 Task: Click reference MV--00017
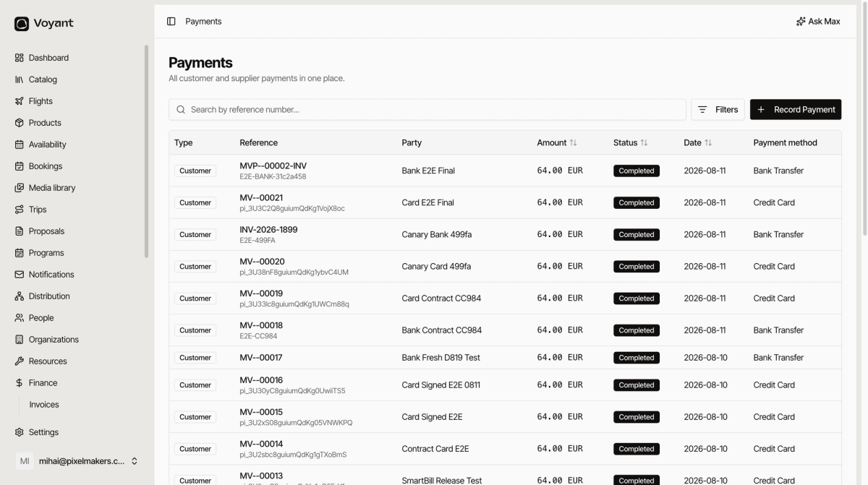tap(261, 358)
